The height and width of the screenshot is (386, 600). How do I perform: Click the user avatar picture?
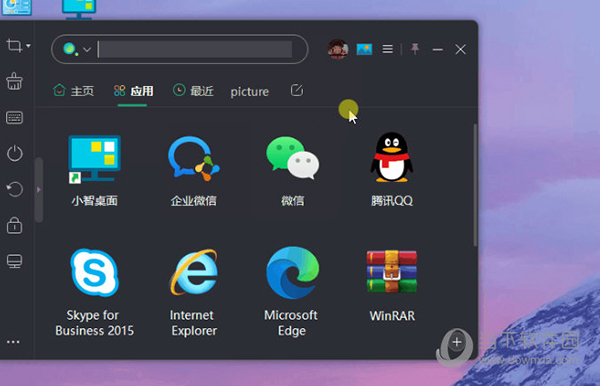[x=338, y=49]
